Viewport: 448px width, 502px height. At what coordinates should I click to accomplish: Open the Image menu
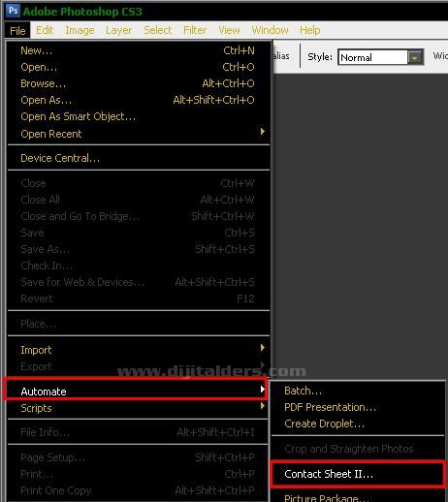pyautogui.click(x=80, y=30)
